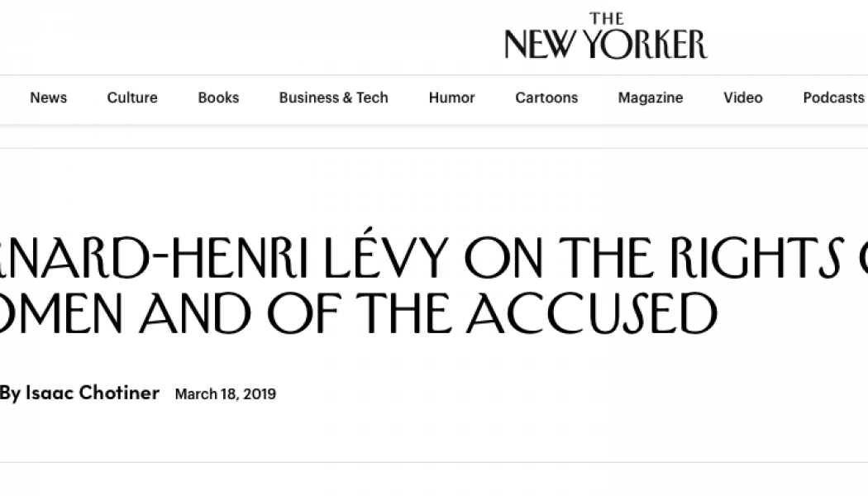This screenshot has height=496, width=868.
Task: Open author Isaac Chotiner's page
Action: (92, 393)
